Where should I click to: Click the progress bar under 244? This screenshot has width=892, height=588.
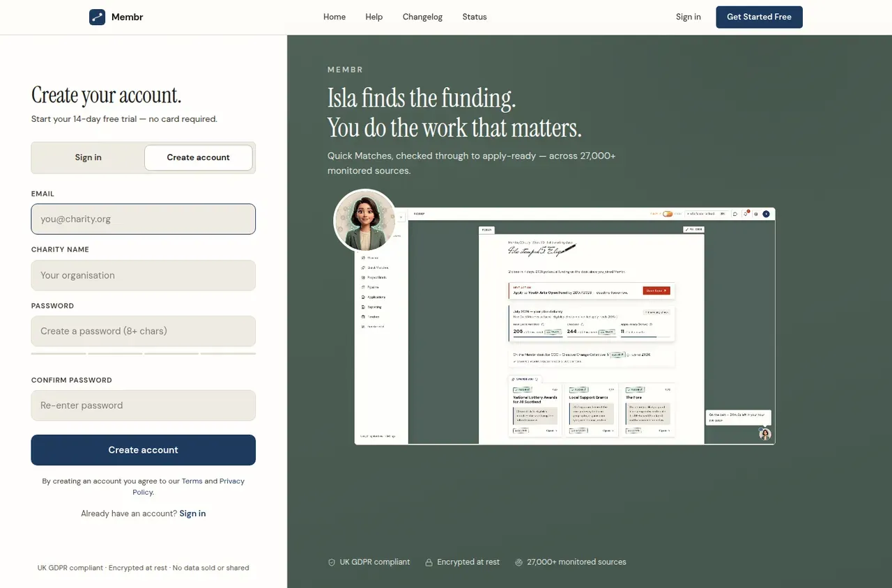[591, 337]
